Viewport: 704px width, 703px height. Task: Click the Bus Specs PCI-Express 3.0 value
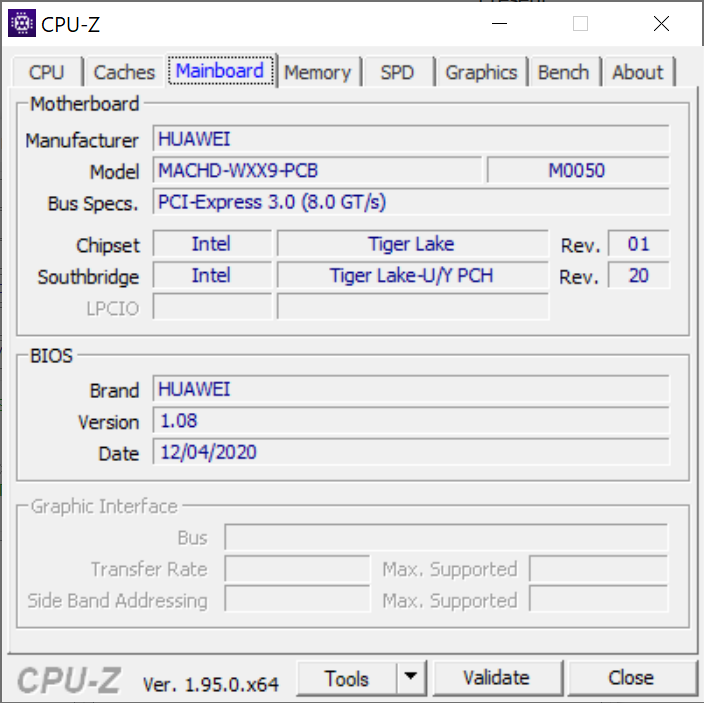pos(411,202)
